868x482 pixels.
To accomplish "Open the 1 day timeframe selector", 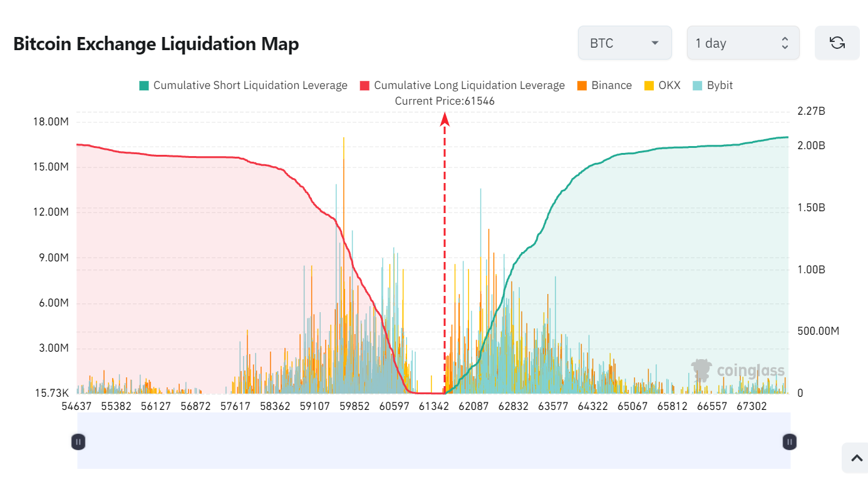I will (743, 43).
